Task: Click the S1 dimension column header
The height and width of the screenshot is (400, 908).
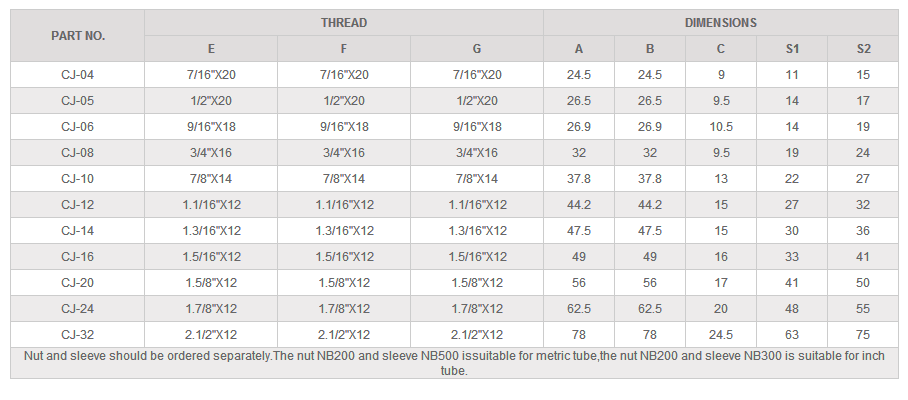Action: click(x=792, y=48)
